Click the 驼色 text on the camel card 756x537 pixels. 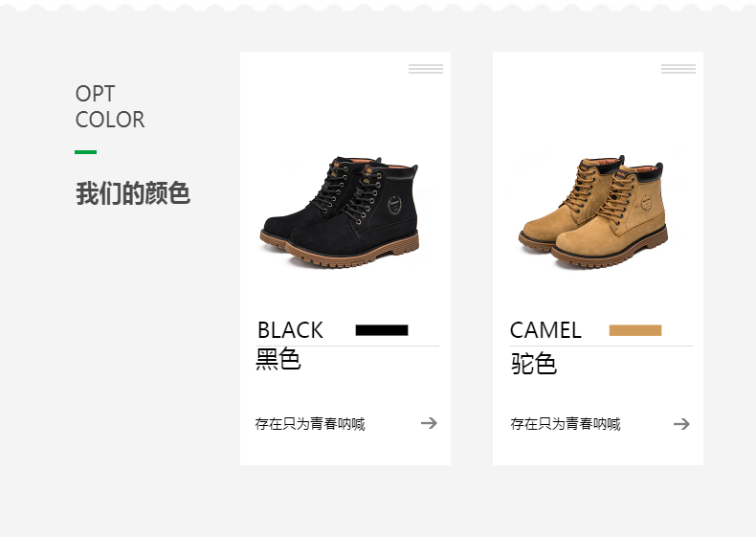[x=534, y=364]
